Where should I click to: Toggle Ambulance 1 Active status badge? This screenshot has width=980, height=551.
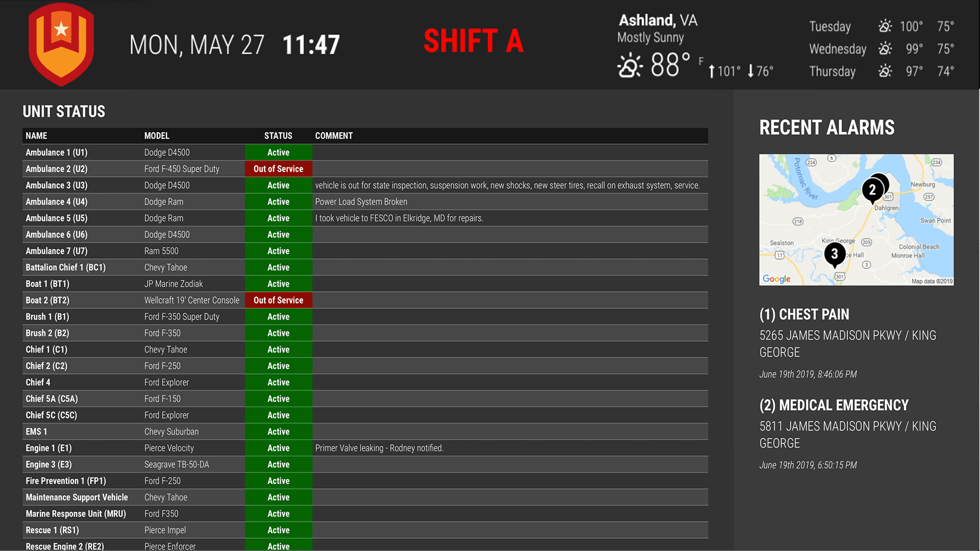278,152
